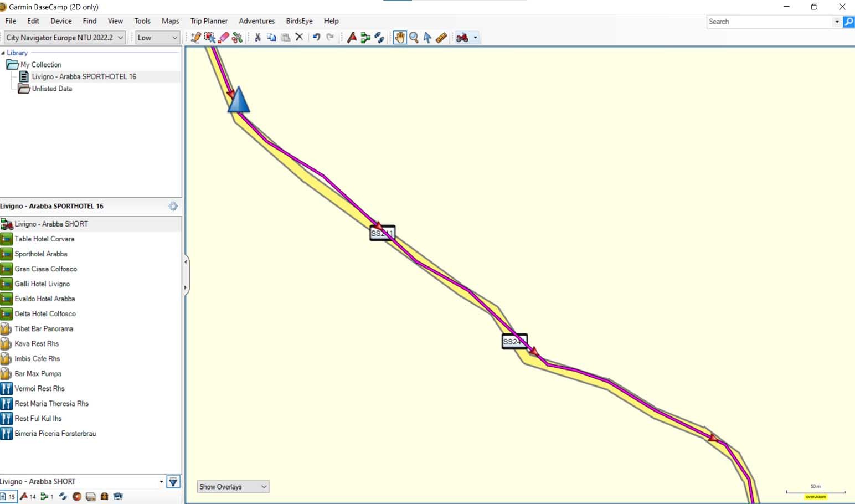855x504 pixels.
Task: Collapse the side panel using left arrow handle
Action: point(186,261)
